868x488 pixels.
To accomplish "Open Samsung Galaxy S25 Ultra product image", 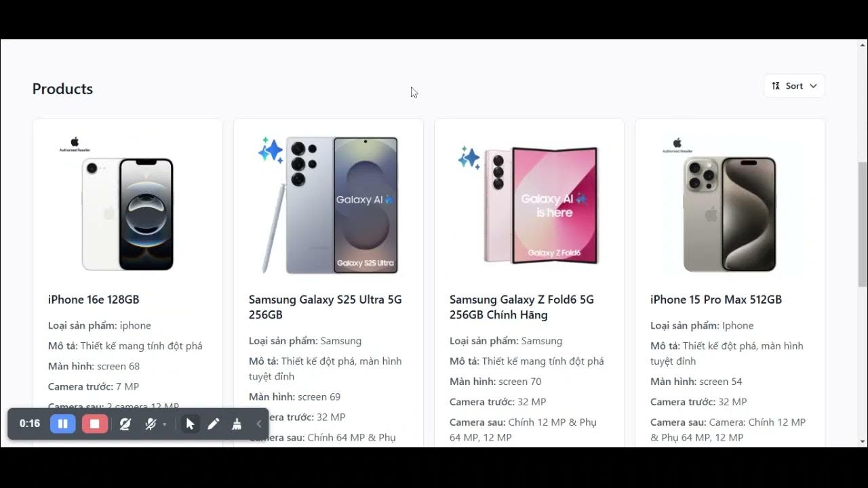I will click(328, 204).
